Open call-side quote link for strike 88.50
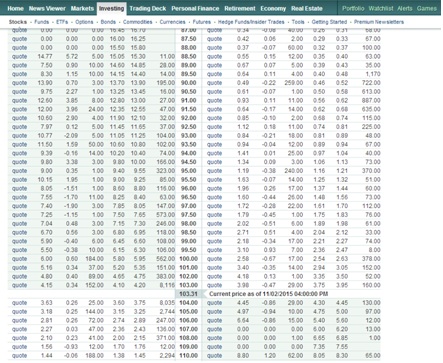Image resolution: width=443 pixels, height=363 pixels. click(x=19, y=57)
